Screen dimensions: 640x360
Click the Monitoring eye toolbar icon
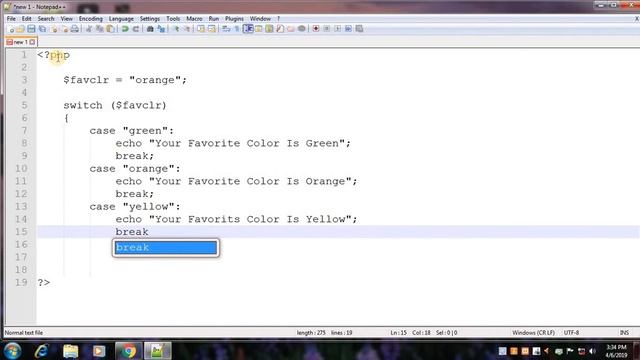pos(302,29)
